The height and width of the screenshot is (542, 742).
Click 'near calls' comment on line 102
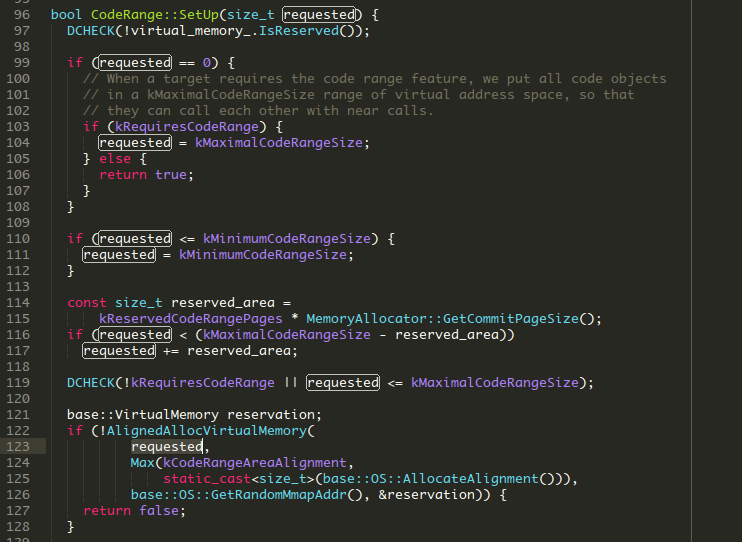(390, 111)
